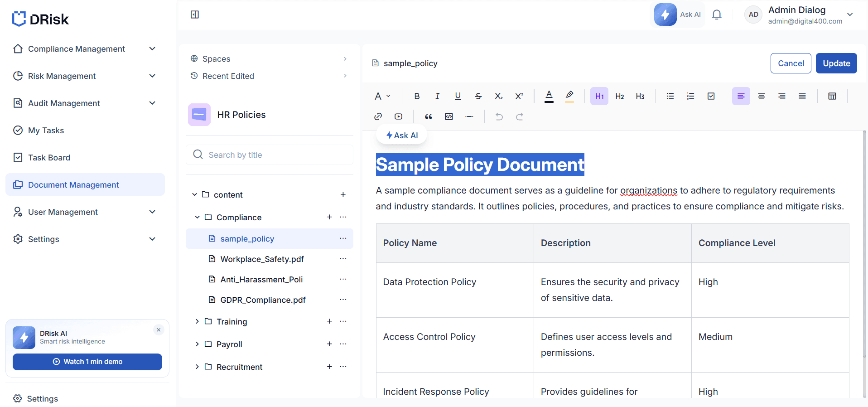Insert a table
This screenshot has height=407, width=868.
(832, 96)
